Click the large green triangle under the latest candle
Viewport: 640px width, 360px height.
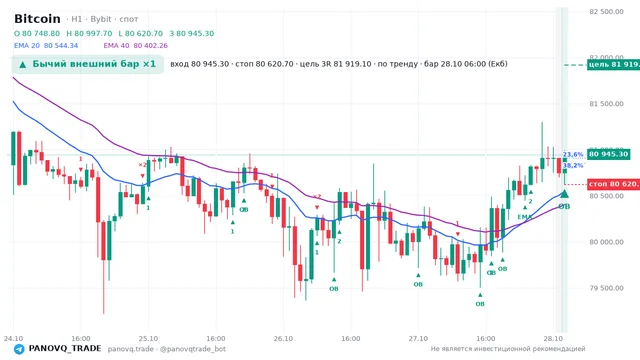564,193
